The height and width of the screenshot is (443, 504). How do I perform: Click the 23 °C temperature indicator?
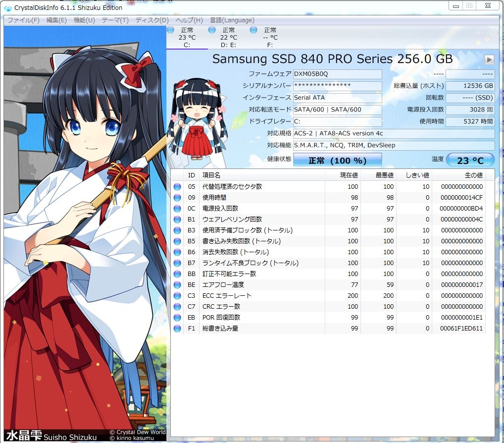click(470, 160)
